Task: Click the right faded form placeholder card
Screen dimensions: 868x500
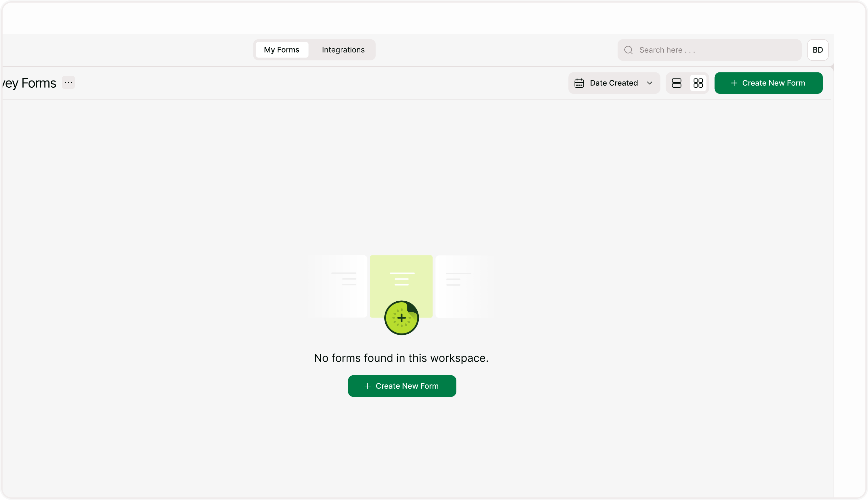Action: [462, 286]
